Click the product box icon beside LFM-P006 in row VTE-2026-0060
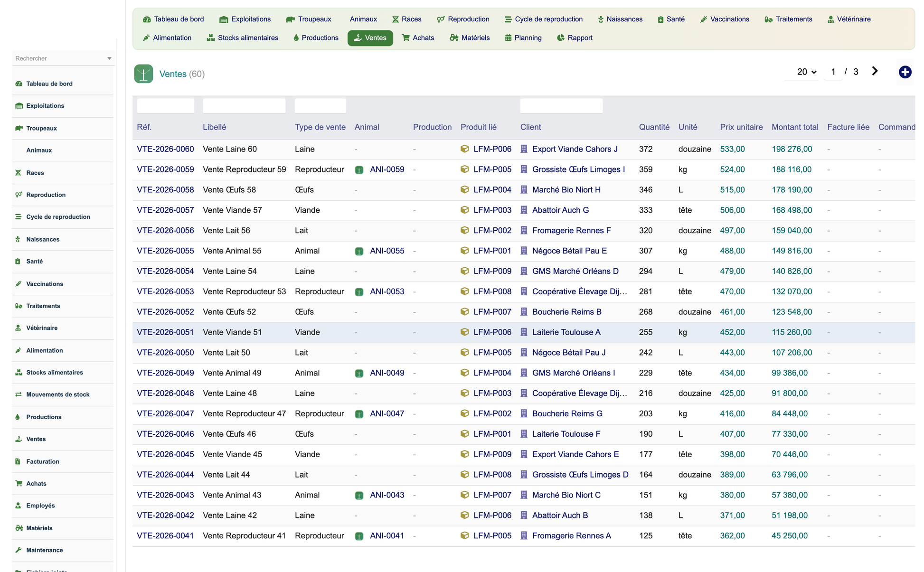 (465, 149)
